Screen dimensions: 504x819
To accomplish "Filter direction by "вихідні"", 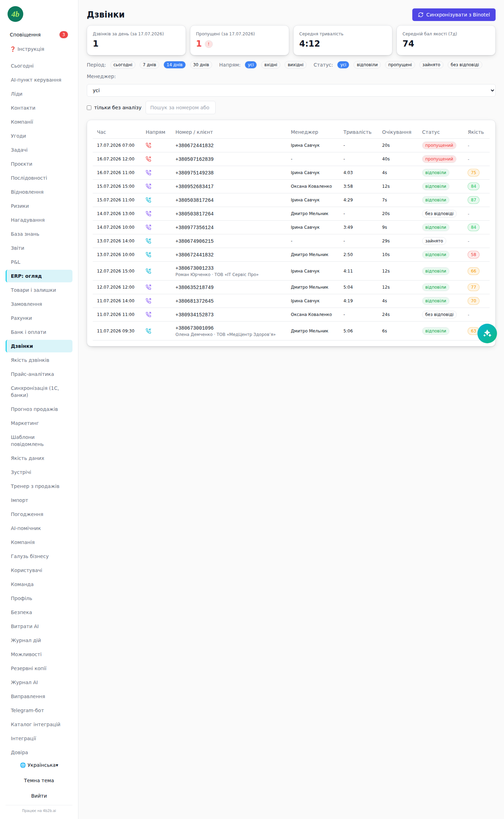I will pos(295,65).
